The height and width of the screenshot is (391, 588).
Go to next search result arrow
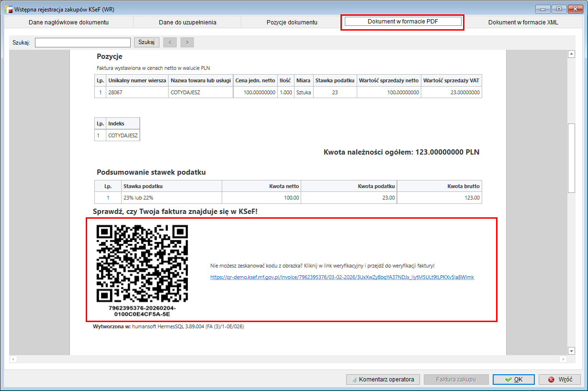point(187,43)
